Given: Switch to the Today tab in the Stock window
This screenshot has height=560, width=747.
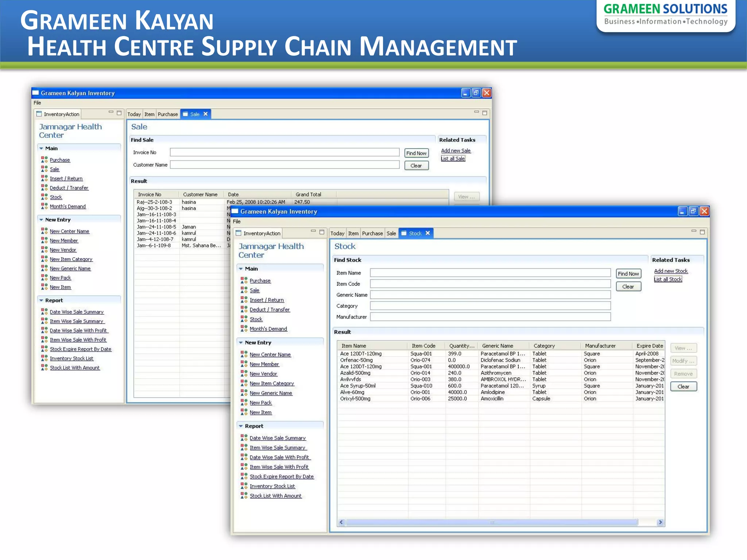Looking at the screenshot, I should tap(337, 233).
